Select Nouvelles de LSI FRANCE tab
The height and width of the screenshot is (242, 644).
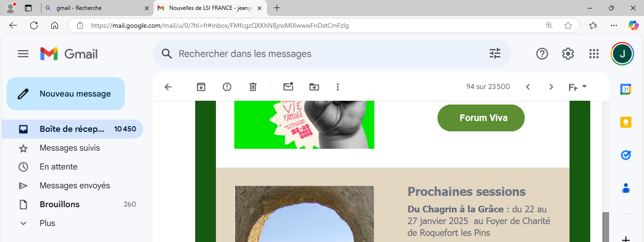pos(210,8)
